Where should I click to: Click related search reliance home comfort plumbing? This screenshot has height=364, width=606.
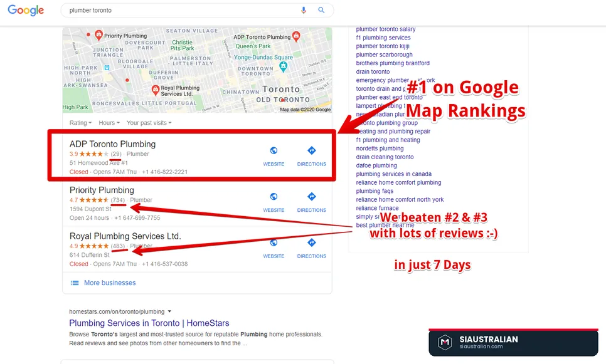tap(398, 182)
